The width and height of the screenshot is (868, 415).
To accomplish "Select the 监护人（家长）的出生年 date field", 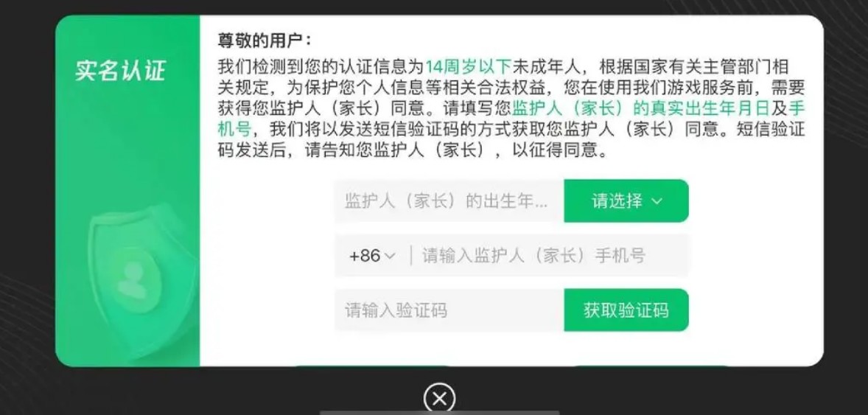I will [449, 200].
